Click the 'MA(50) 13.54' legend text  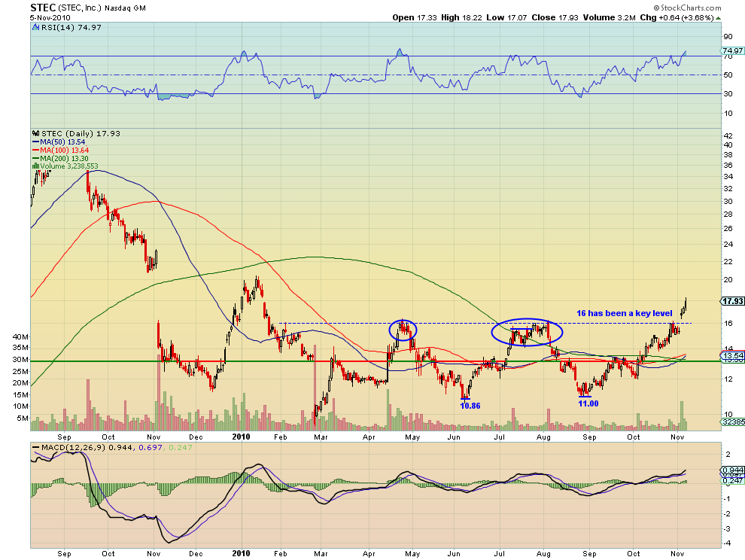(62, 142)
